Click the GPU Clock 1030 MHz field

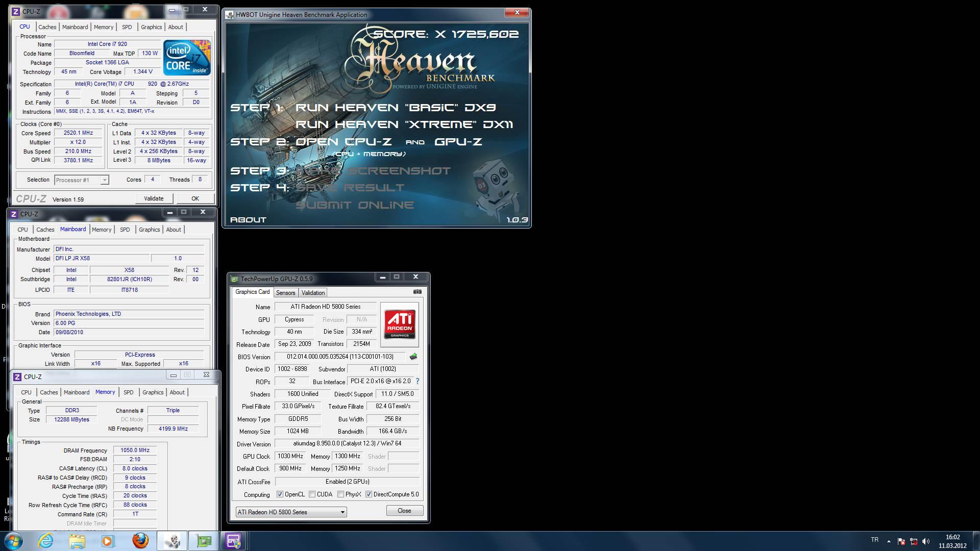290,457
